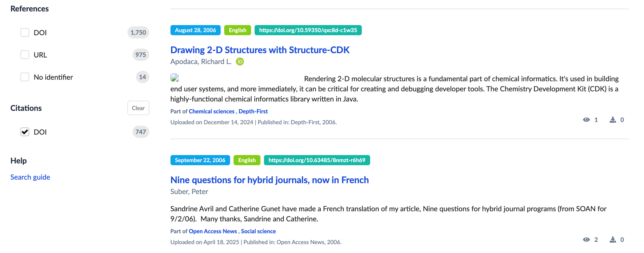The height and width of the screenshot is (253, 644).
Task: Open Nine questions for hybrid journals article
Action: (269, 180)
